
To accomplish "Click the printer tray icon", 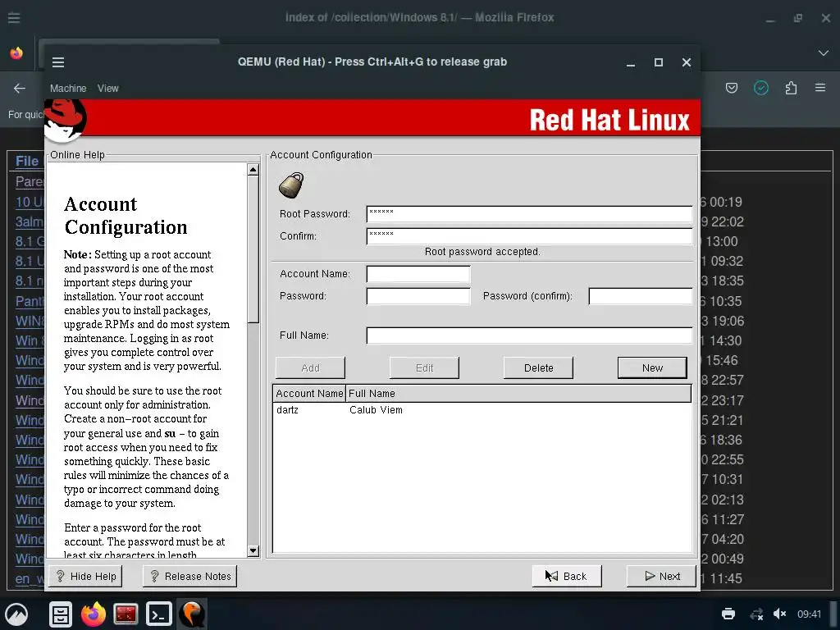I will click(x=728, y=614).
